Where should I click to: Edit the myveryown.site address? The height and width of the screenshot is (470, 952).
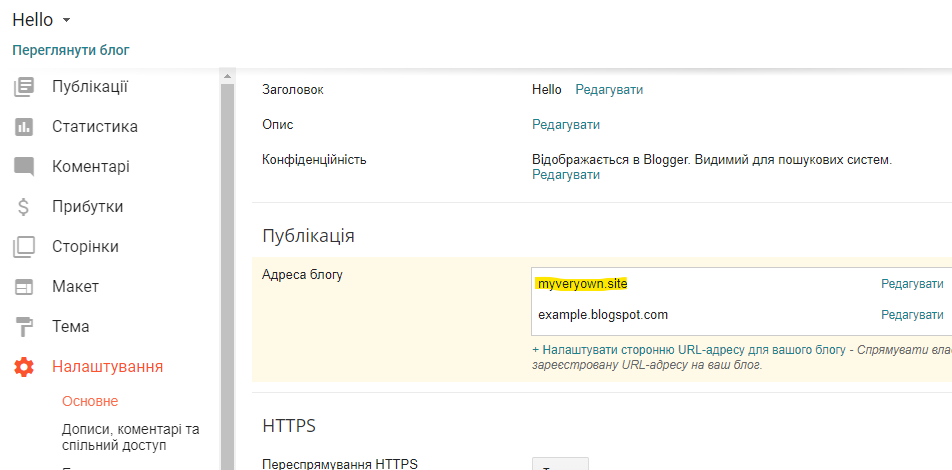[x=912, y=284]
